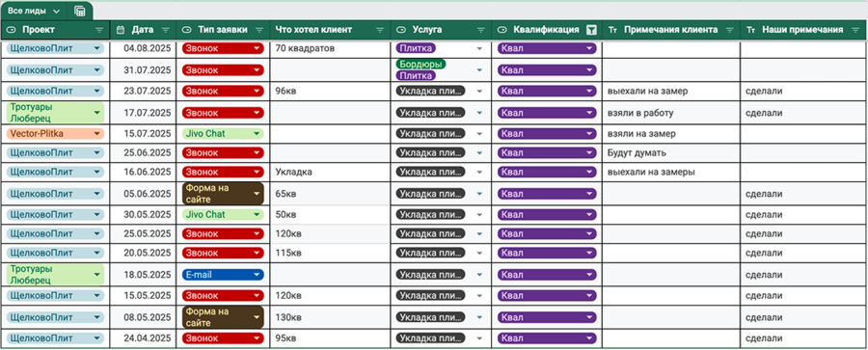Click filter icon in Примечания клиента header
This screenshot has height=350, width=868.
[x=730, y=30]
